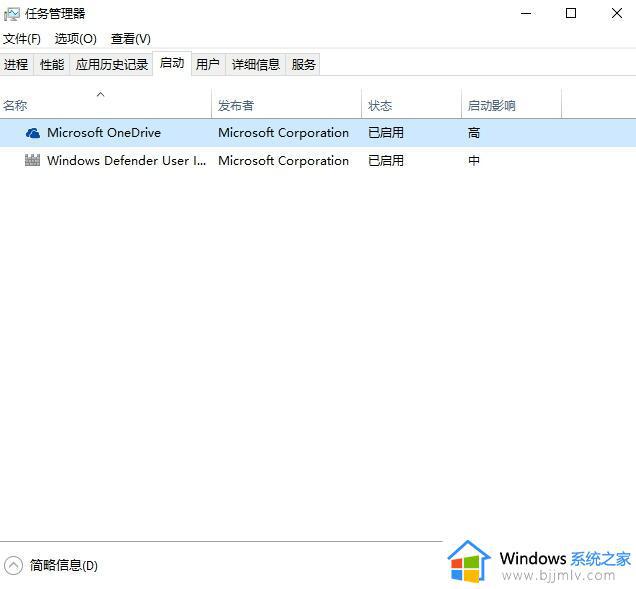636x589 pixels.
Task: Switch to the 进程 tab
Action: 16,64
